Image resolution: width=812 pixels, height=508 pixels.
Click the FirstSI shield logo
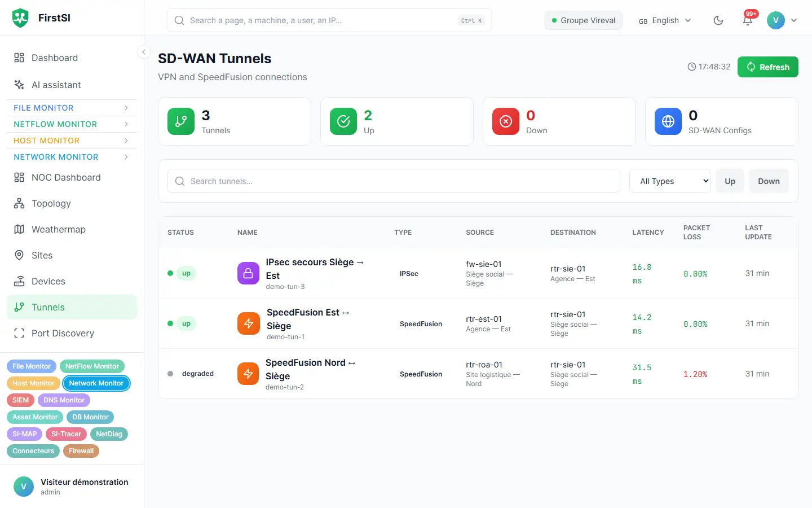coord(20,18)
